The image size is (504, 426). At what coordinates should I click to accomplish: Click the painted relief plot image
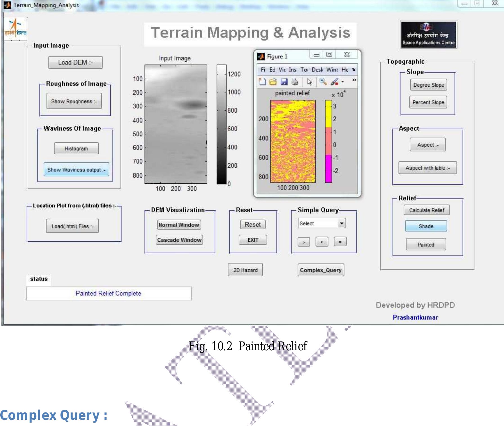293,141
